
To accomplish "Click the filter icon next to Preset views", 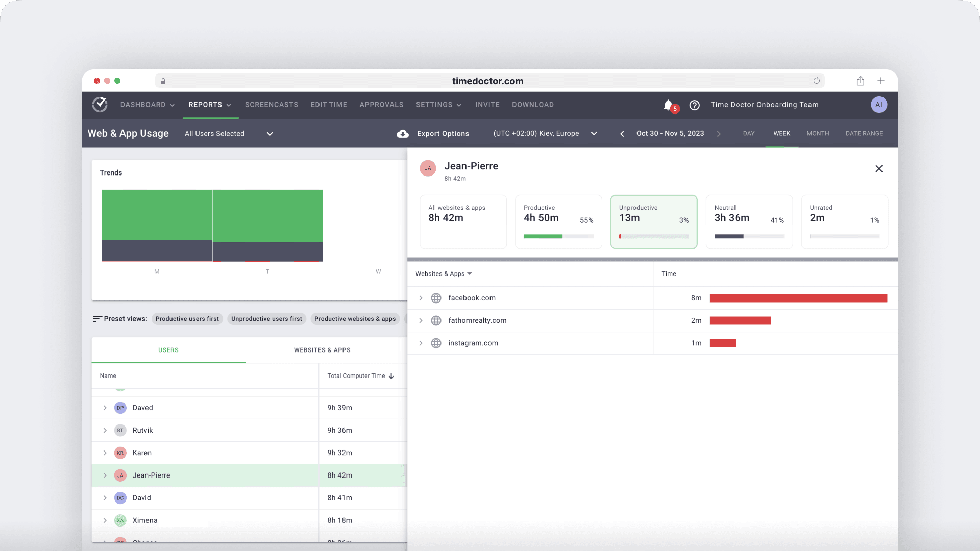I will click(x=96, y=318).
